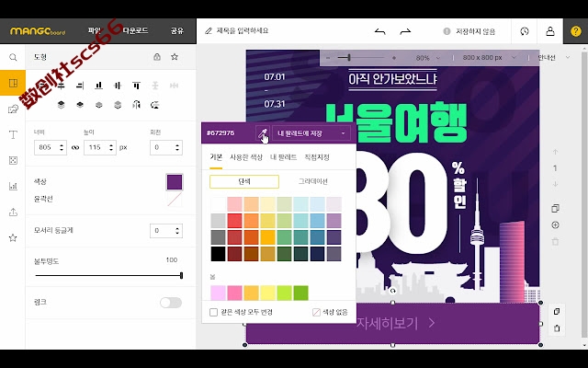
Task: Align selected shape to the top
Action: tap(136, 86)
